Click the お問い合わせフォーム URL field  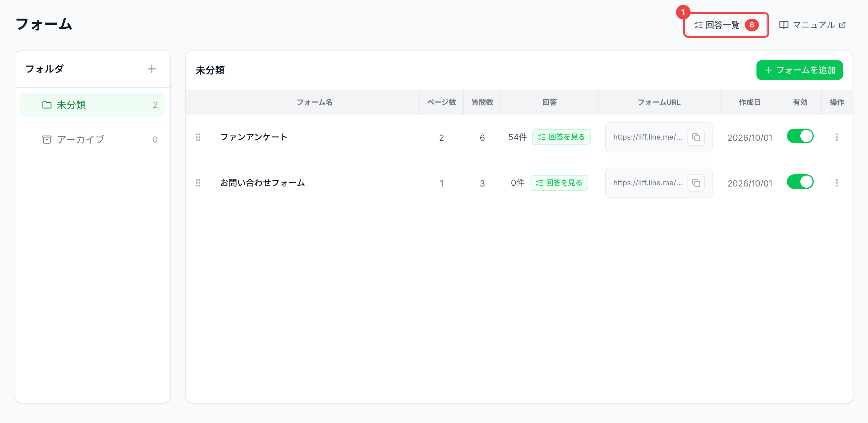658,183
